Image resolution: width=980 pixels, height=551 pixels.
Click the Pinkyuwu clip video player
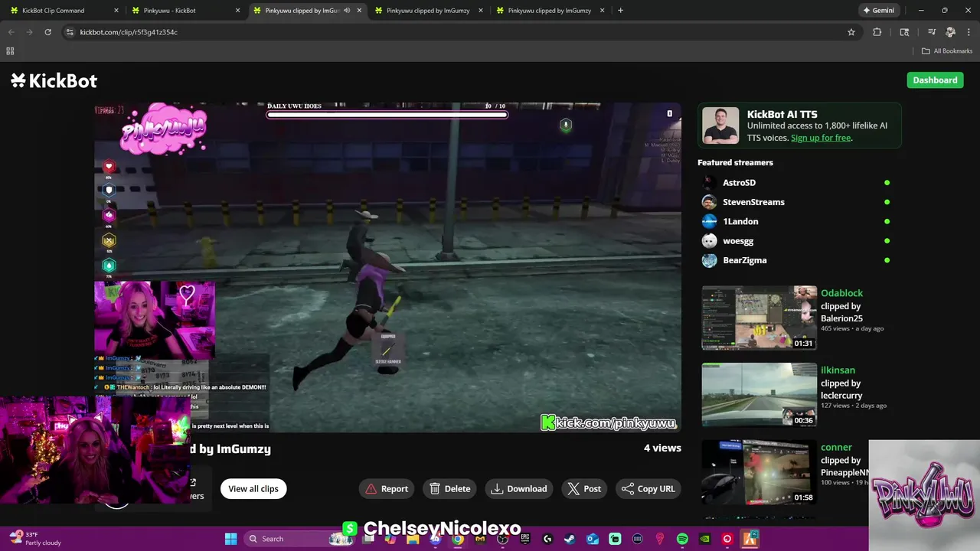[387, 268]
